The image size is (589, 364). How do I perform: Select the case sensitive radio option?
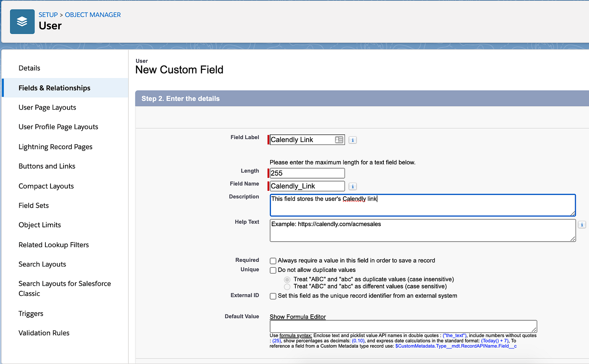click(287, 287)
